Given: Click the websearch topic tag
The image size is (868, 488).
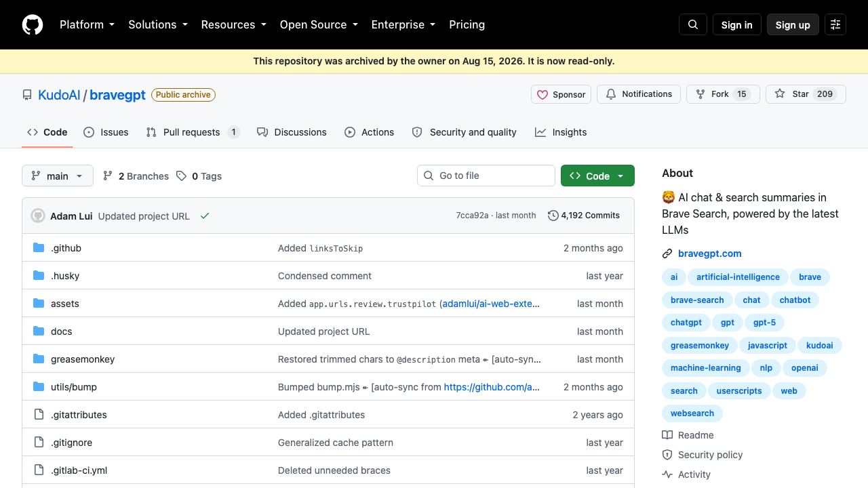Looking at the screenshot, I should [x=692, y=413].
